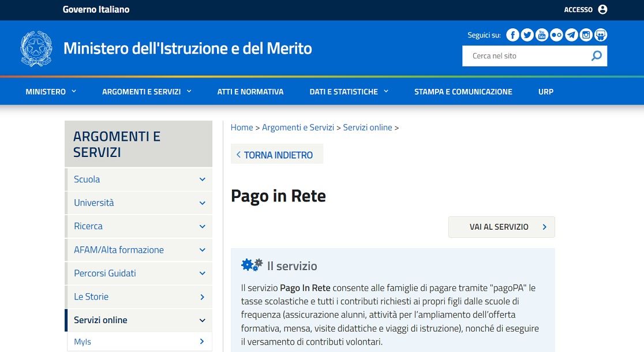644x352 pixels.
Task: Open the Scuola sidebar link
Action: tap(87, 179)
